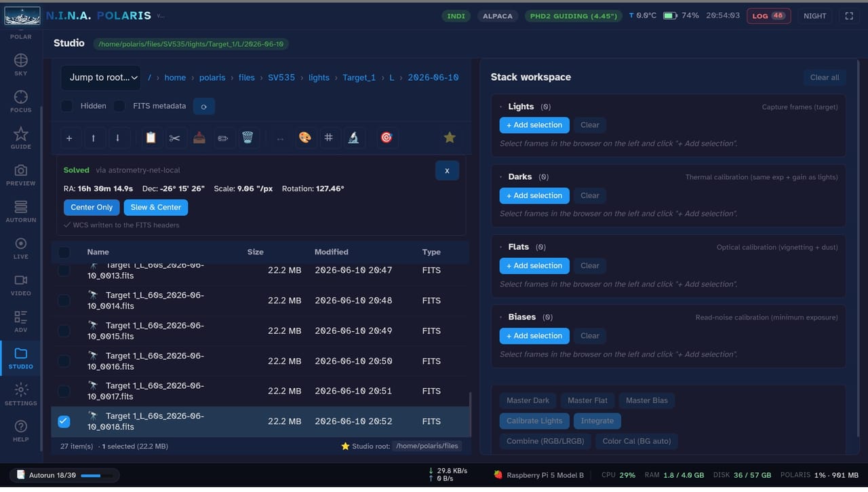Click the fullscreen icon in the top bar
This screenshot has width=868, height=492.
click(x=849, y=16)
